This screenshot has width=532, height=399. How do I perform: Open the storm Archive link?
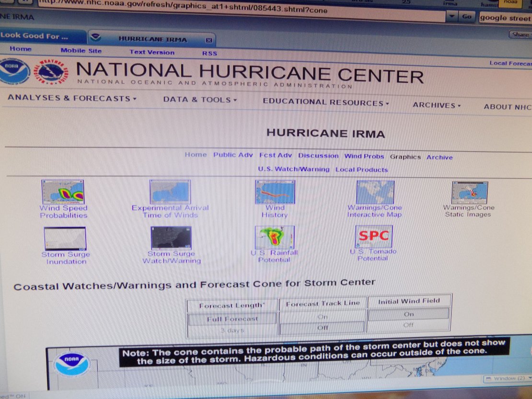tap(439, 157)
